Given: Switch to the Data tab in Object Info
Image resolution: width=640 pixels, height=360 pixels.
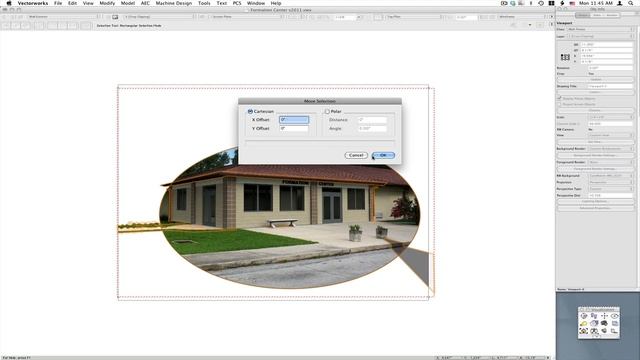Looking at the screenshot, I should [x=597, y=15].
